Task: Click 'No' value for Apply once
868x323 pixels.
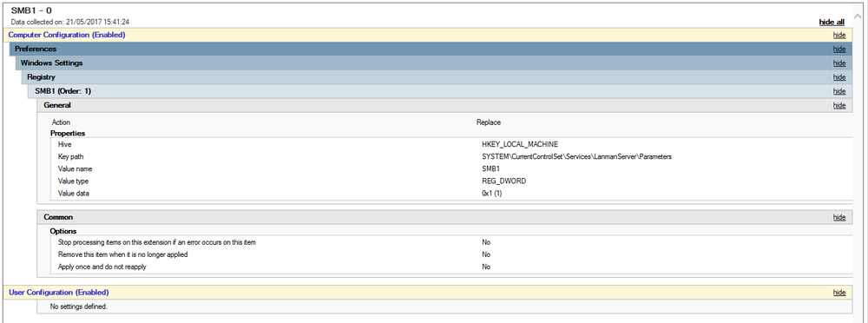Action: 486,267
